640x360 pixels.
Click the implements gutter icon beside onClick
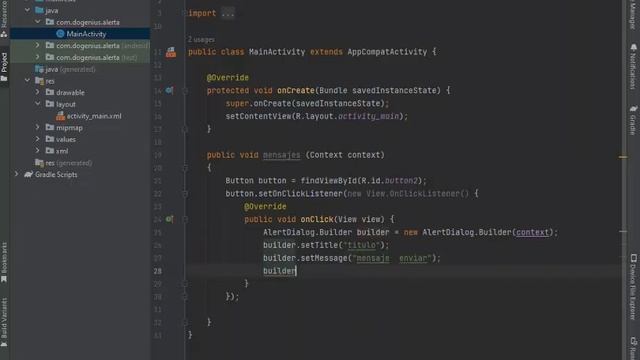169,219
